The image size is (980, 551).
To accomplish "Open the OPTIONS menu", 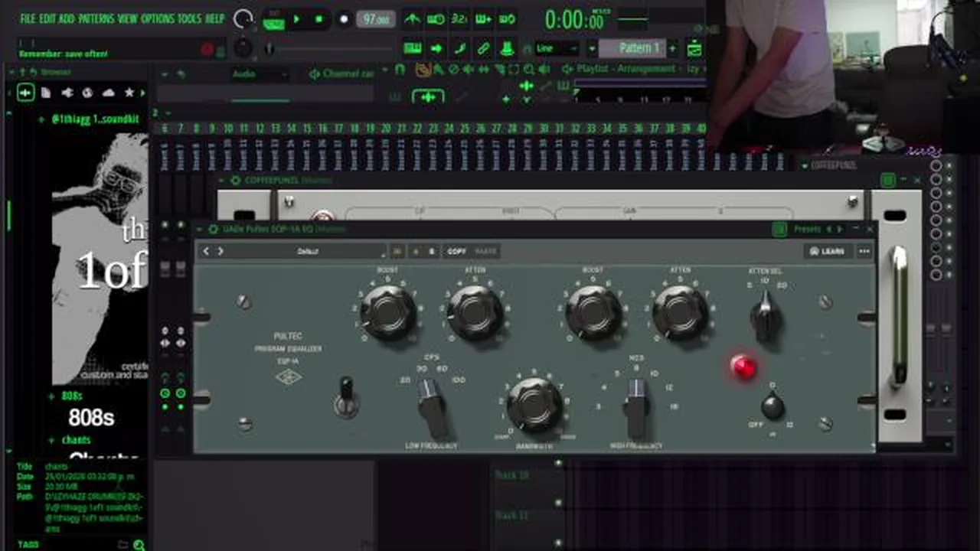I will (x=157, y=18).
